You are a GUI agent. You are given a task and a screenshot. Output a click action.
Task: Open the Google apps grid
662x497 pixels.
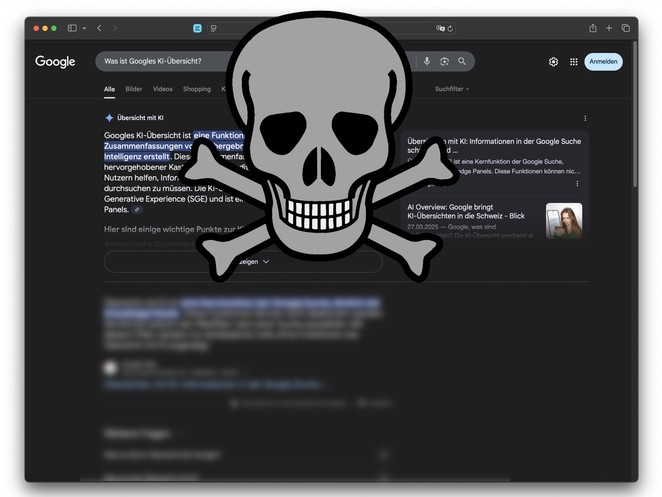tap(574, 62)
